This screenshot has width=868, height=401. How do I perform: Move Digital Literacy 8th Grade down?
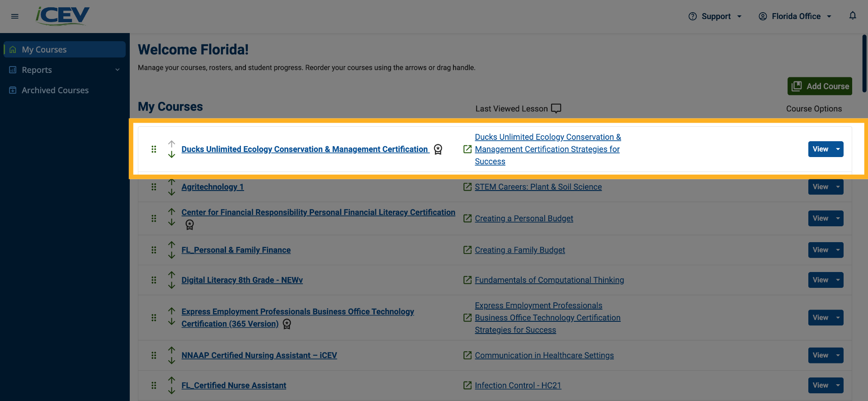click(171, 285)
